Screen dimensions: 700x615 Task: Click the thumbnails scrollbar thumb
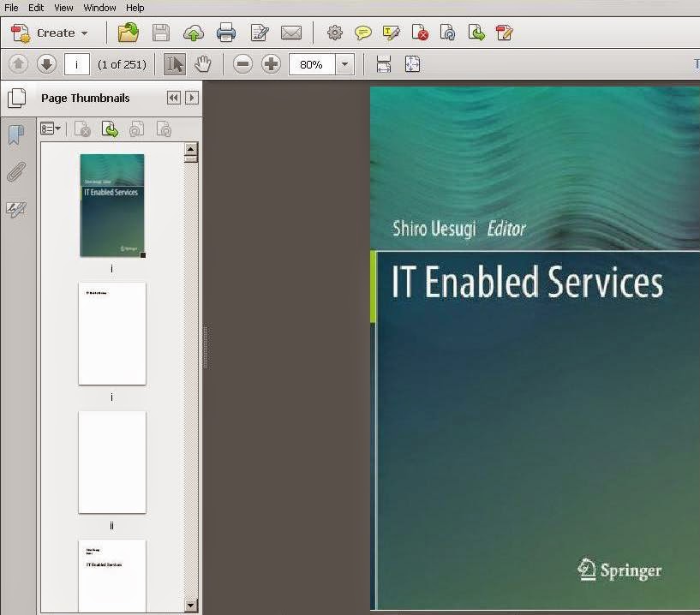(x=190, y=158)
